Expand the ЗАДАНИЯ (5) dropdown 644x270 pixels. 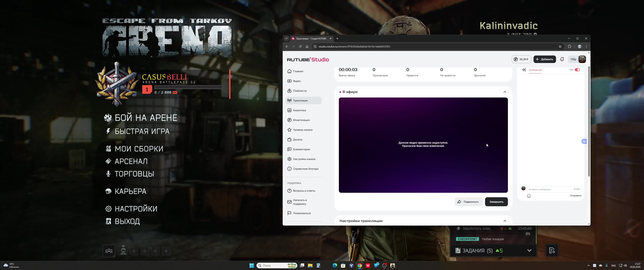click(529, 250)
